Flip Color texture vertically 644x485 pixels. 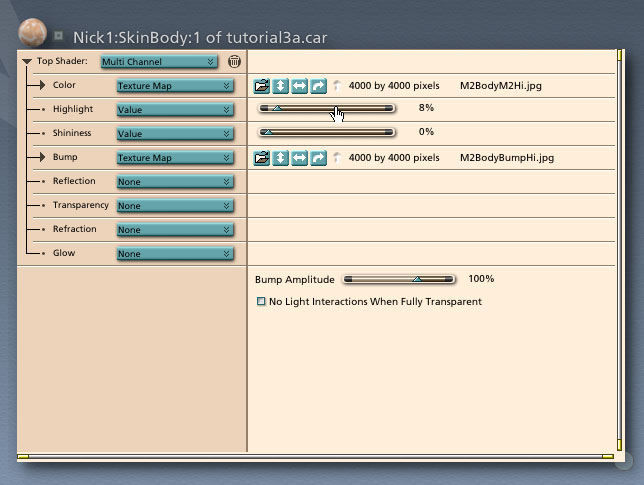pyautogui.click(x=281, y=86)
